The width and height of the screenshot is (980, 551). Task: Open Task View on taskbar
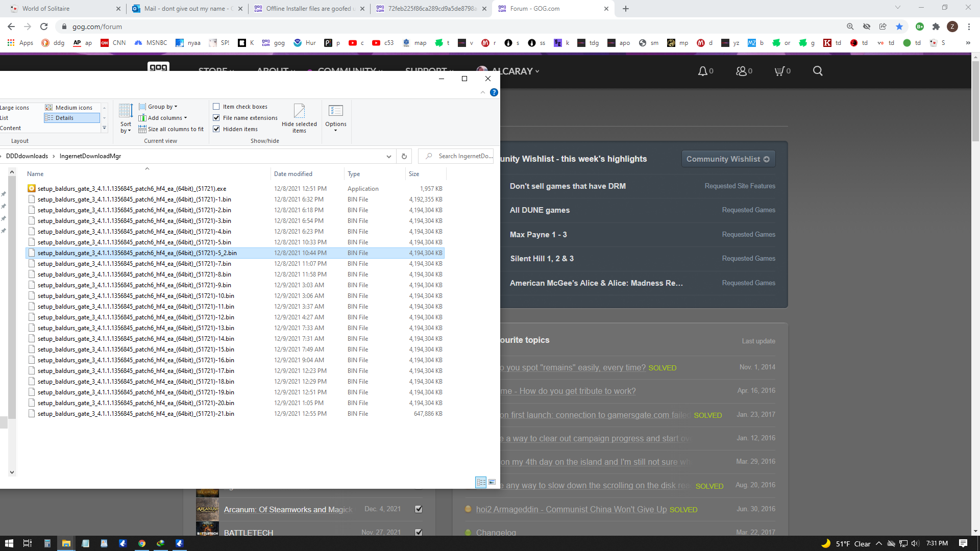click(28, 543)
